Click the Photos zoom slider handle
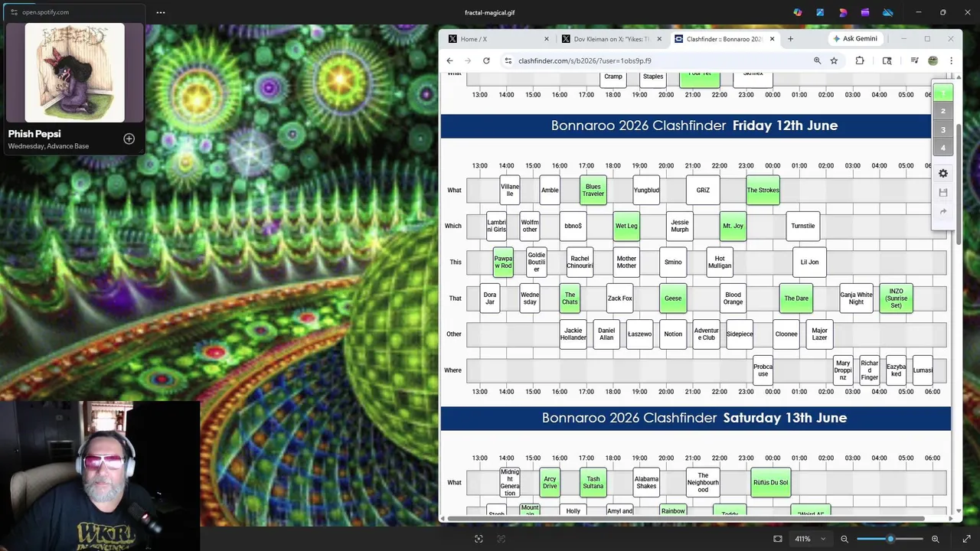The width and height of the screenshot is (980, 551). point(890,539)
